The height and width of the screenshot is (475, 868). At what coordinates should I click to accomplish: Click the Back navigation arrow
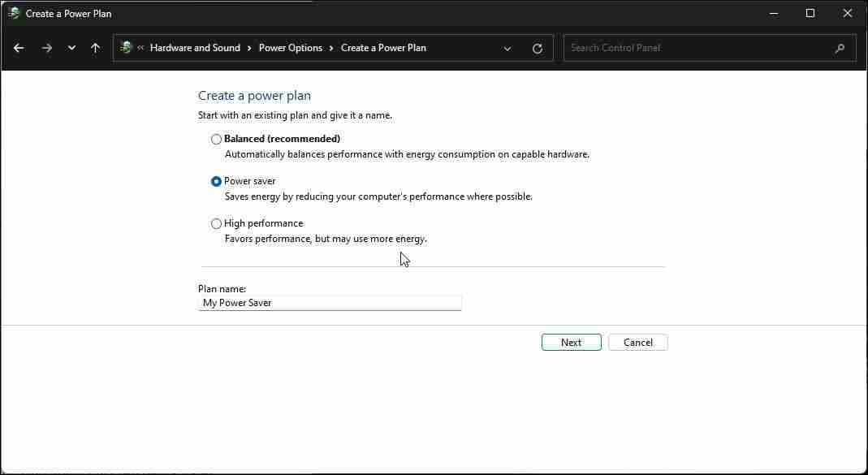(19, 48)
